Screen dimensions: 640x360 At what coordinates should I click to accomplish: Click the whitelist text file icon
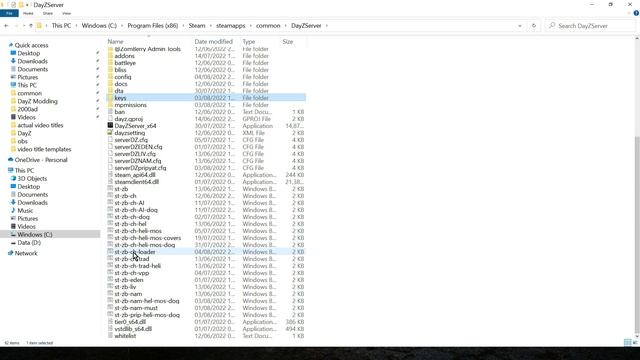110,336
